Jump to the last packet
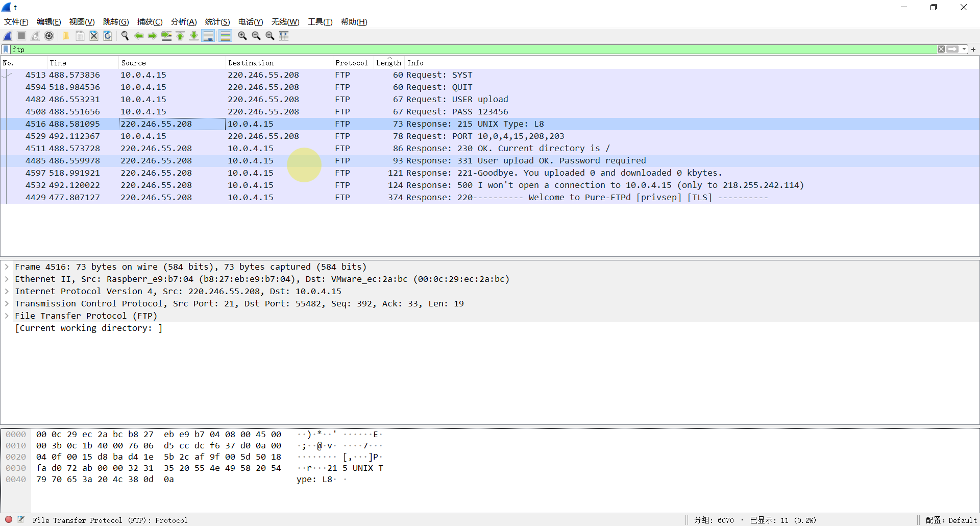Viewport: 980px width, 526px height. tap(194, 36)
